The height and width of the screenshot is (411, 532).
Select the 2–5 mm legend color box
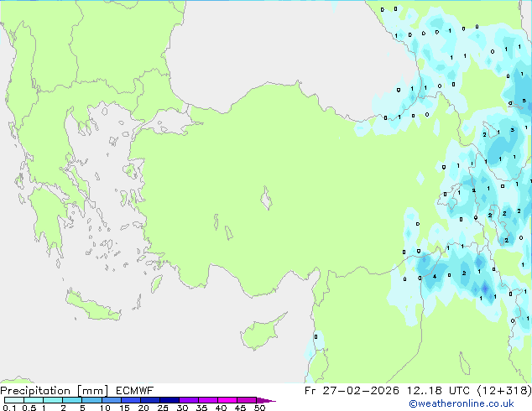(72, 400)
